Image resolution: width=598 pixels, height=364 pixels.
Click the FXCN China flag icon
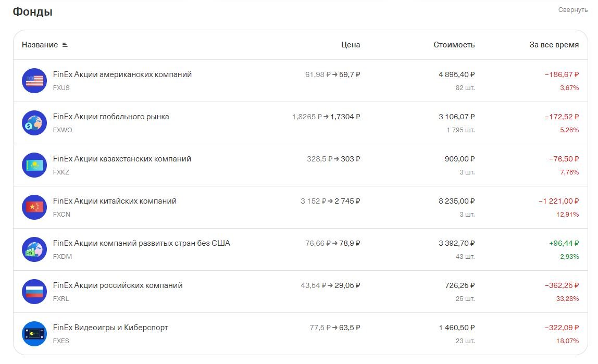(34, 207)
